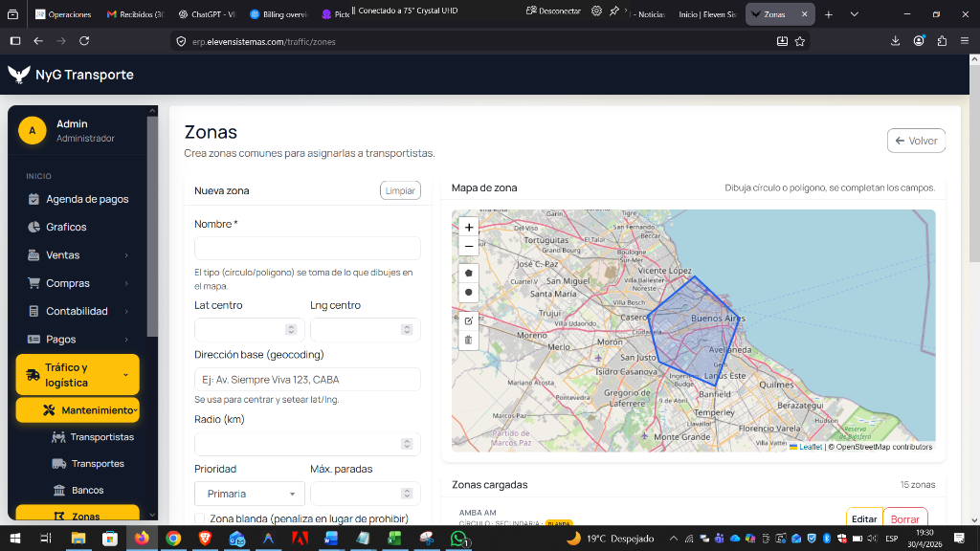Open the Bancos sidebar entry

click(78, 490)
